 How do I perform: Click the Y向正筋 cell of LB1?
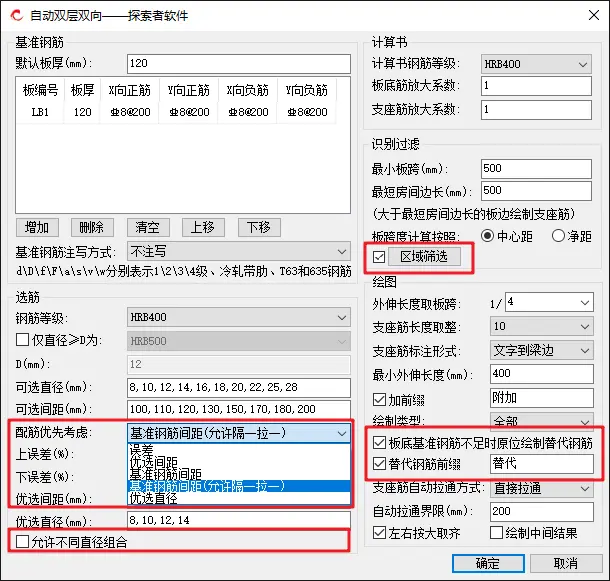click(x=189, y=112)
